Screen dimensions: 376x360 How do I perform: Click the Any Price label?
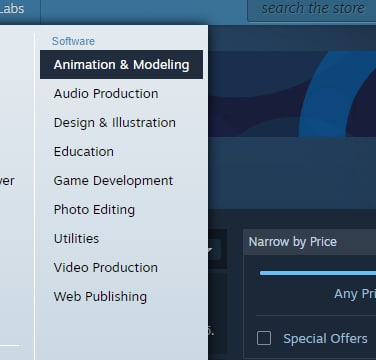[x=355, y=294]
